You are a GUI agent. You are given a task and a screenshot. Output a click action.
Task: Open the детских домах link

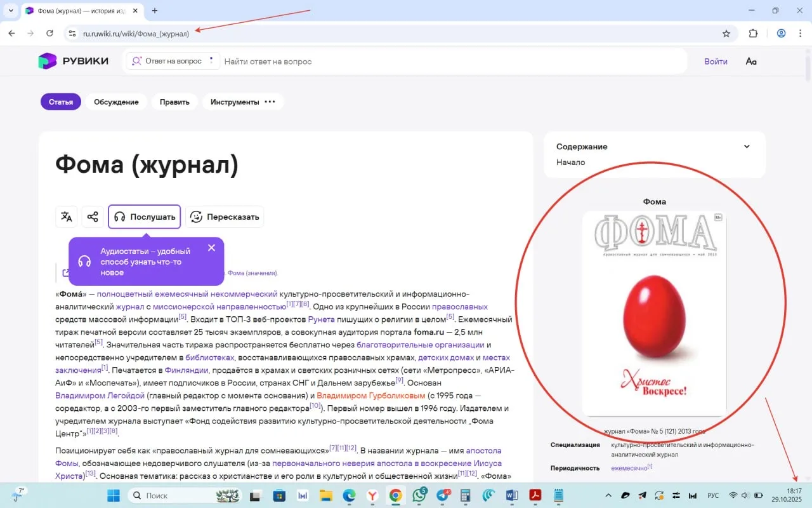coord(446,357)
